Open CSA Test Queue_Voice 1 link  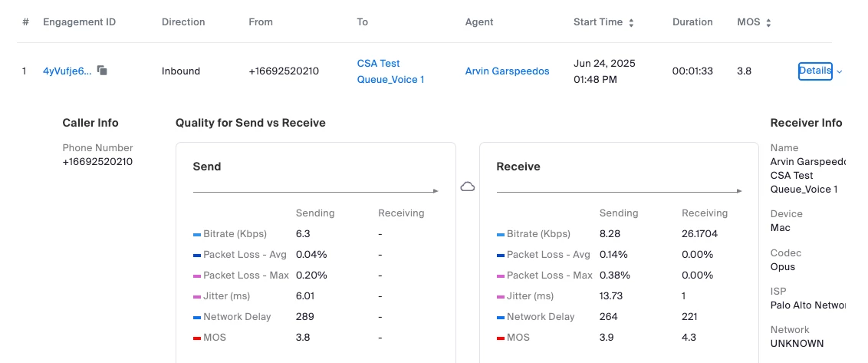click(x=390, y=71)
